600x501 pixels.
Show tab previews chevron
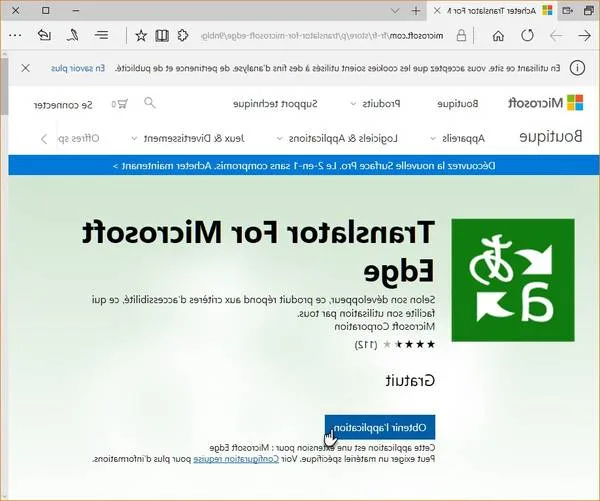(395, 11)
